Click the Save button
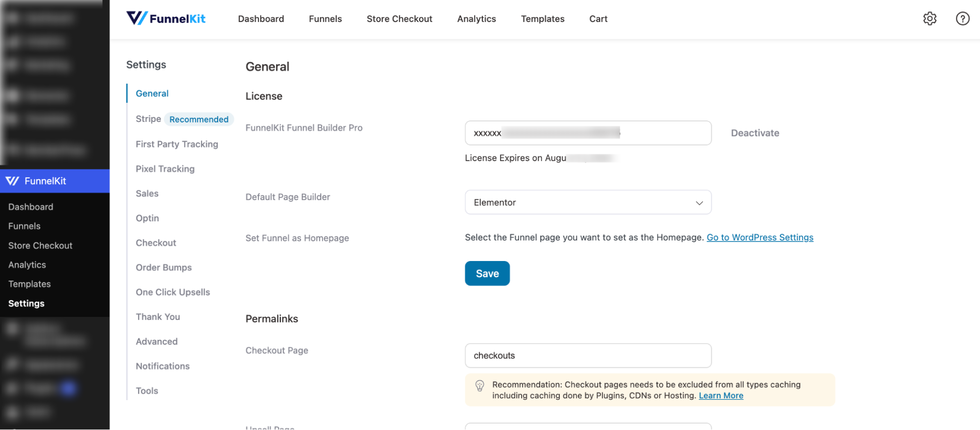Screen dimensions: 980x430 point(487,273)
